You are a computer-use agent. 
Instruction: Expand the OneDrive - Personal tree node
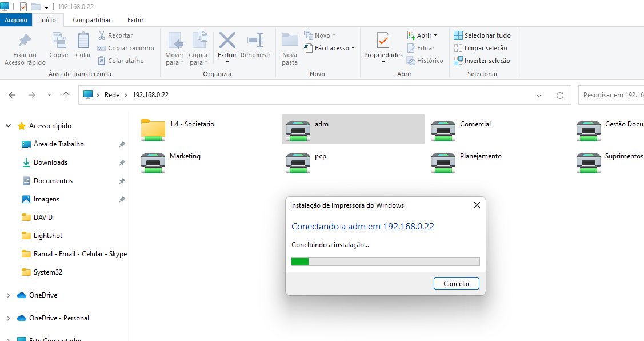coord(8,318)
